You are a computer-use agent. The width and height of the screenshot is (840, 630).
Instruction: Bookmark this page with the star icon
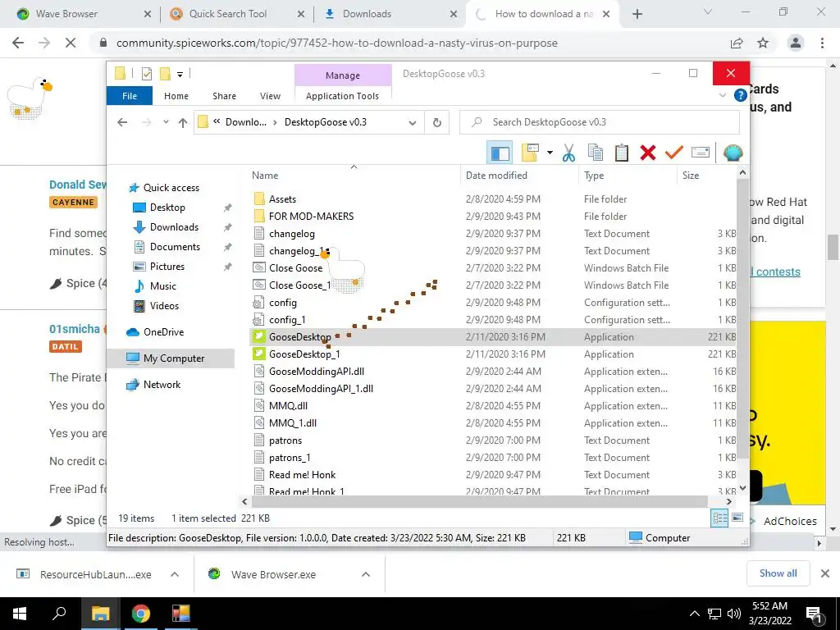[763, 43]
